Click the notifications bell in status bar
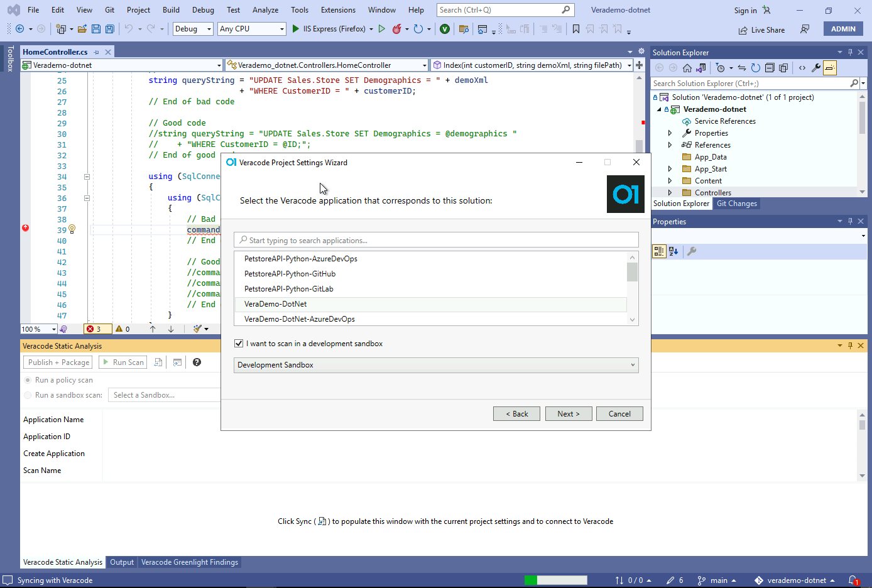This screenshot has width=872, height=588. (853, 580)
